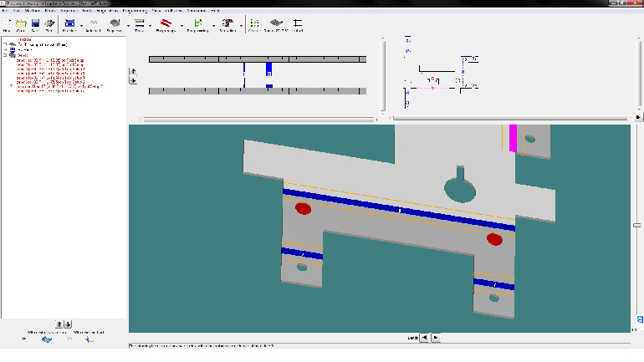Click the next step arrow below the 3D view

point(435,338)
